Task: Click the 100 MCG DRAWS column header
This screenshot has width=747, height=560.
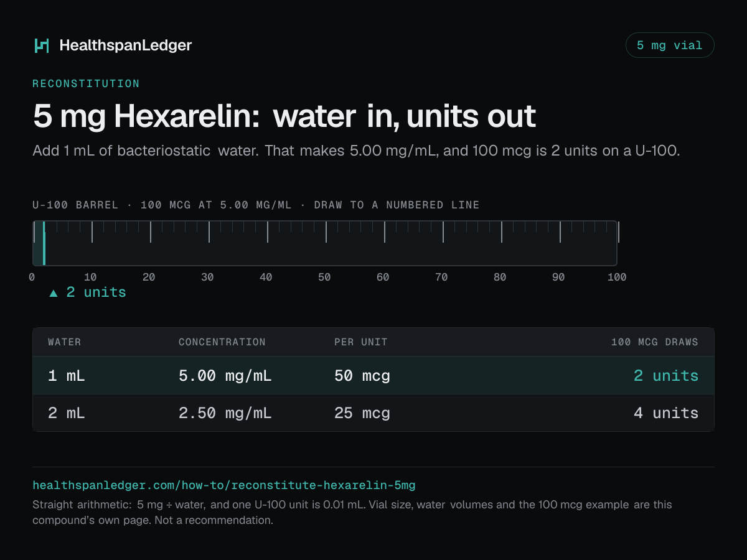Action: (x=655, y=342)
